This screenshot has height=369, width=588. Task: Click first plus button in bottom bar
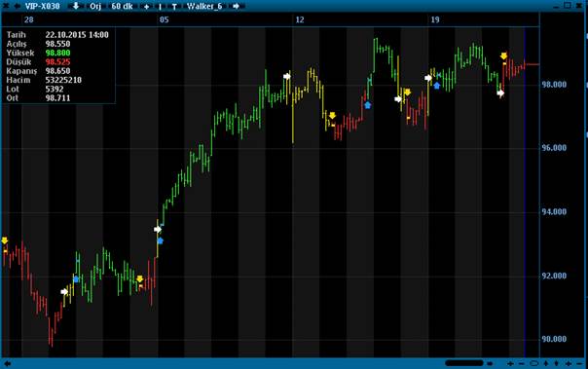510,363
